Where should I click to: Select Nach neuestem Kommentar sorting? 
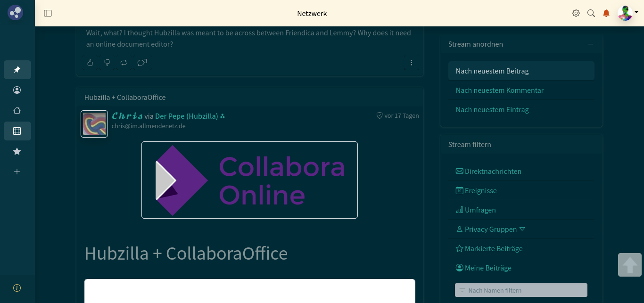[x=499, y=90]
